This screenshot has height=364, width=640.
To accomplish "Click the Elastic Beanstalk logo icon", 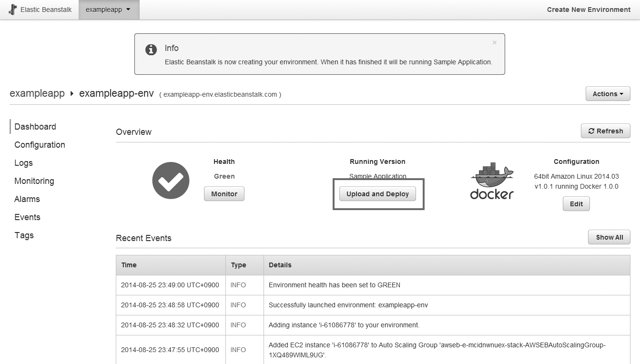I will (13, 10).
